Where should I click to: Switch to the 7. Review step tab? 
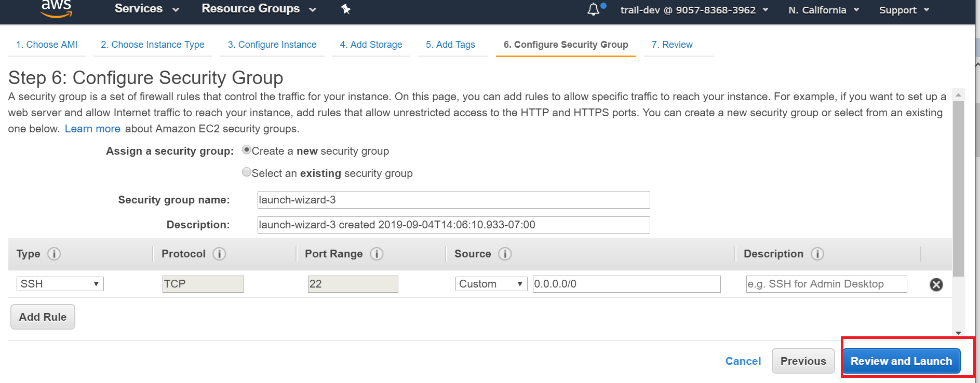(x=672, y=45)
